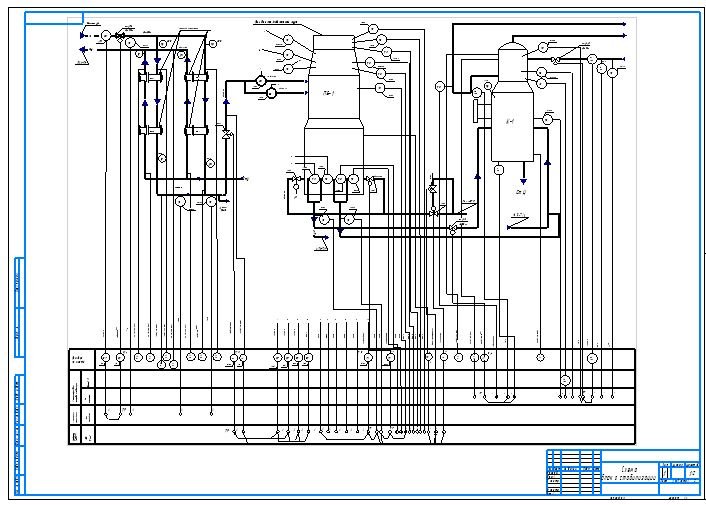This screenshot has height=505, width=706.
Task: Click the blue inlet arrow at the top-left corner
Action: pos(83,35)
